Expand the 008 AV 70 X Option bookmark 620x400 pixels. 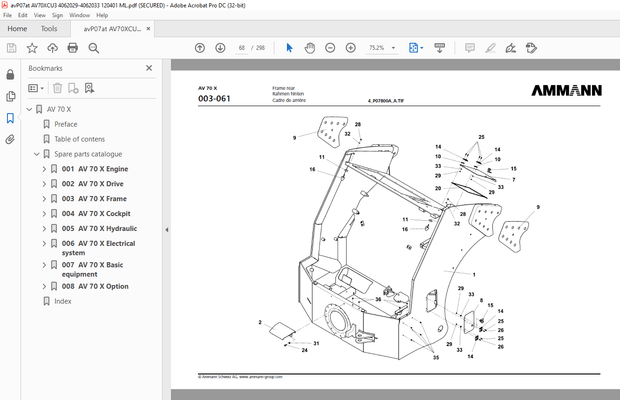tap(44, 286)
